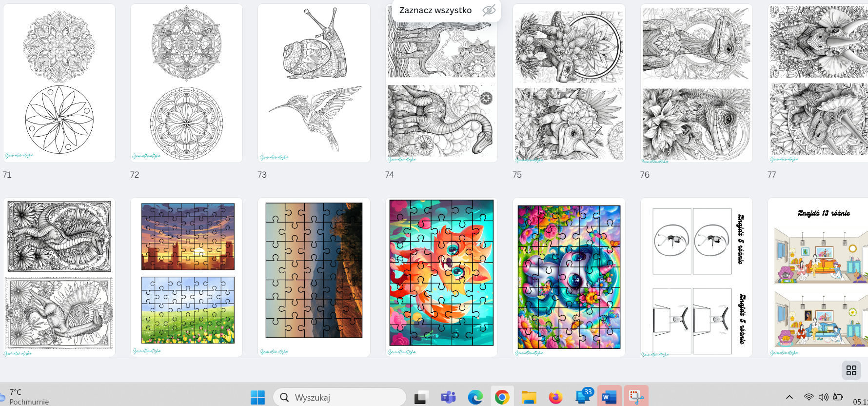Open Task View on the taskbar
Image resolution: width=868 pixels, height=406 pixels.
[421, 397]
